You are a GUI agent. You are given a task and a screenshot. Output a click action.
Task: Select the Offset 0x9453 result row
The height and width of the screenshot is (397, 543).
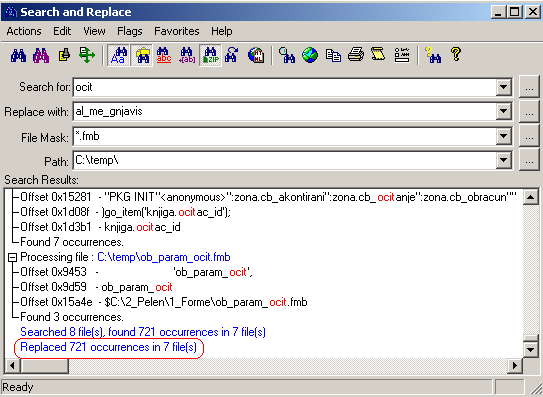click(x=136, y=272)
